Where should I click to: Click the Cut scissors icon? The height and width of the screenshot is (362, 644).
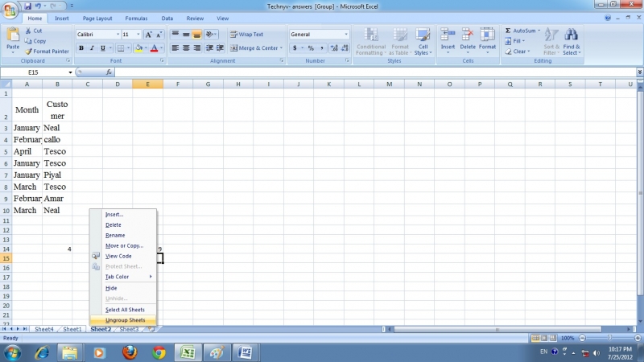point(28,31)
